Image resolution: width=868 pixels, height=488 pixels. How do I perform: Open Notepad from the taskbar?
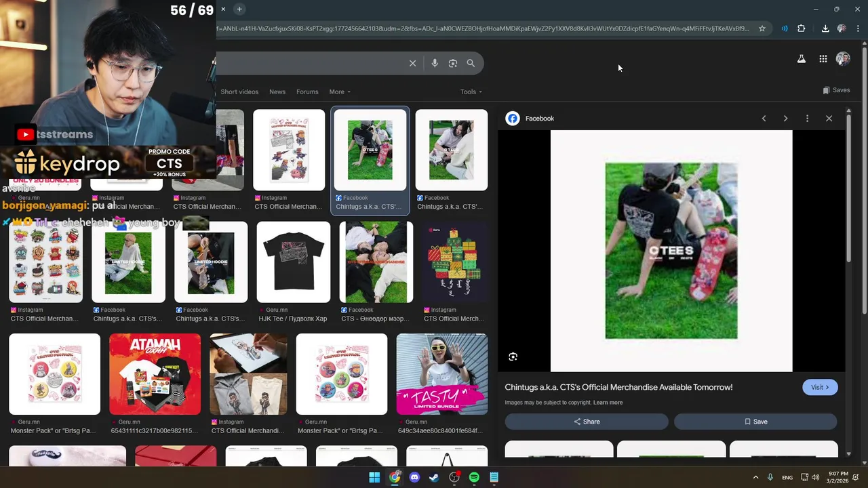click(494, 477)
